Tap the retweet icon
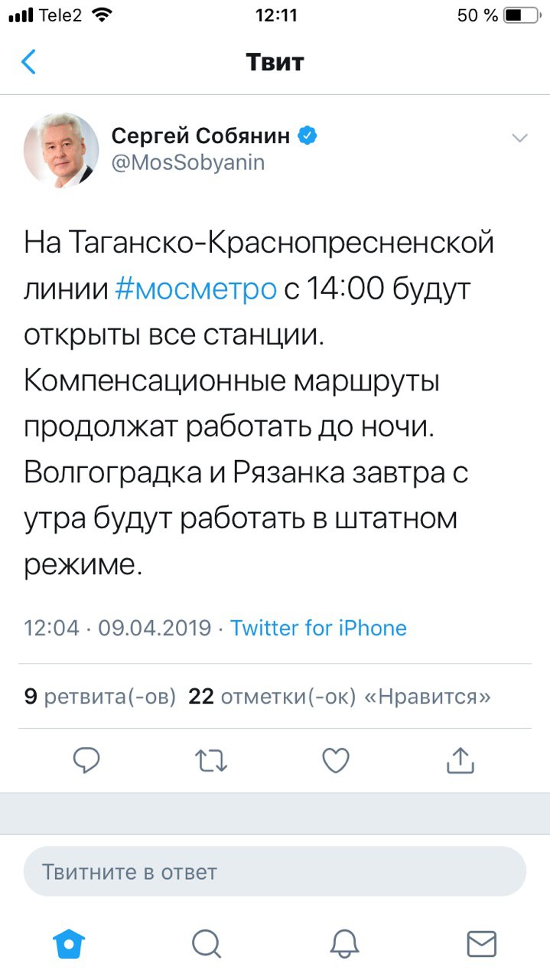Screen dimensions: 550x980 tap(210, 760)
